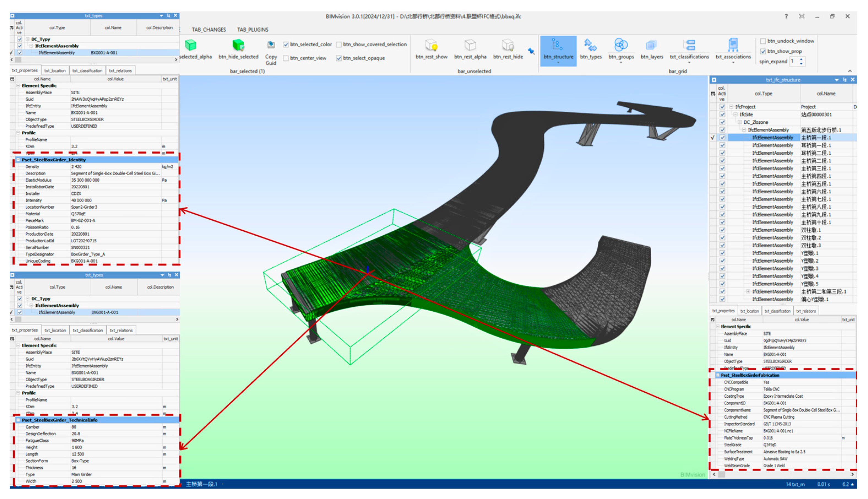Open the btn_groups tool

click(x=621, y=45)
